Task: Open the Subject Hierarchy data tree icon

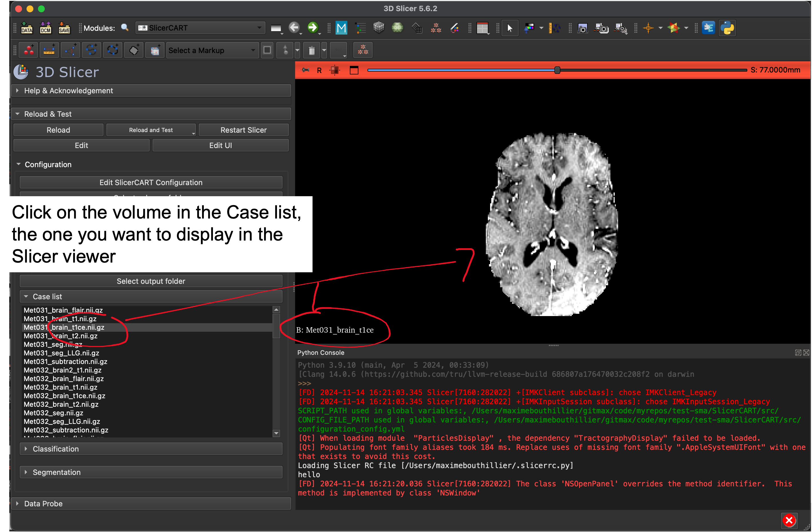Action: point(360,28)
